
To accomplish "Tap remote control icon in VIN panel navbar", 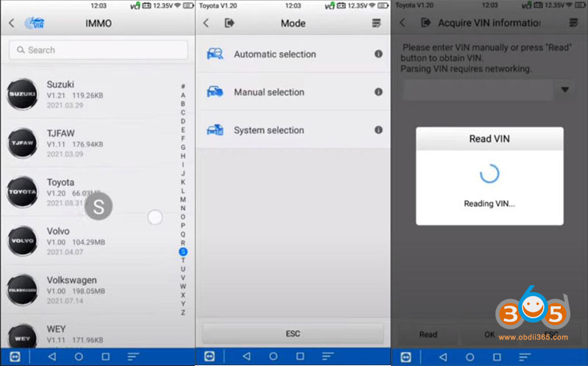I will (x=406, y=357).
